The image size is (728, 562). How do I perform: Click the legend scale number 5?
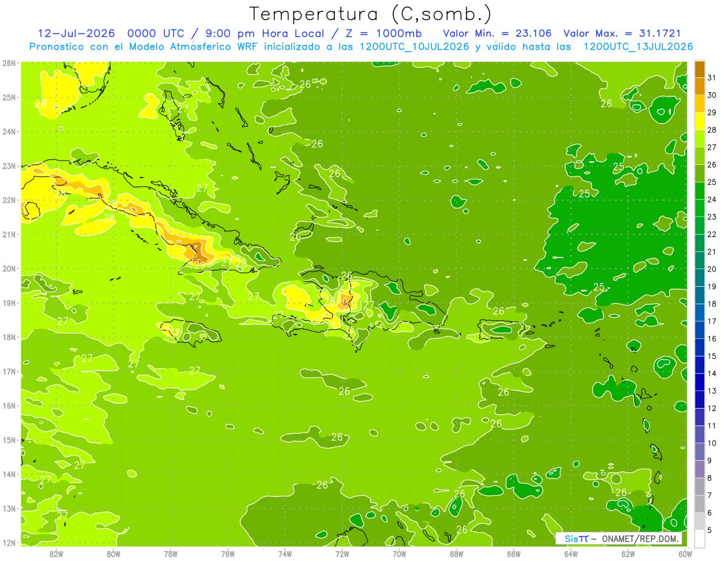coord(710,530)
